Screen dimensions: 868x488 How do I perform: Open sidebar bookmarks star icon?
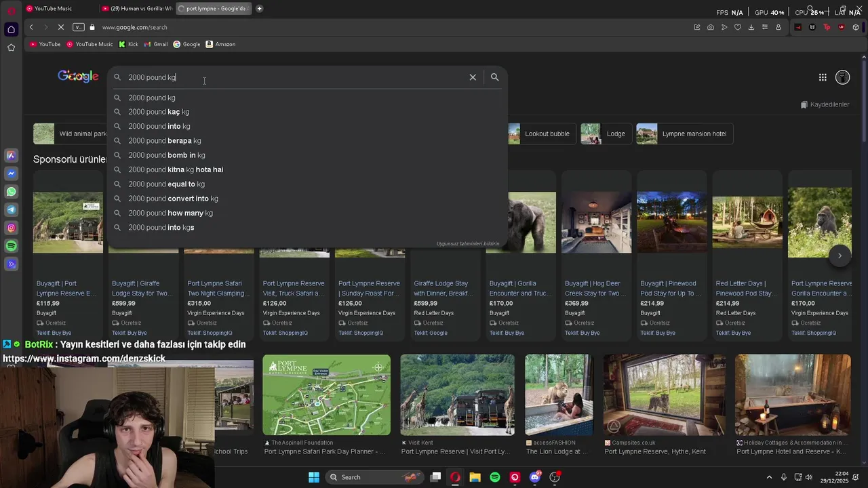[11, 47]
